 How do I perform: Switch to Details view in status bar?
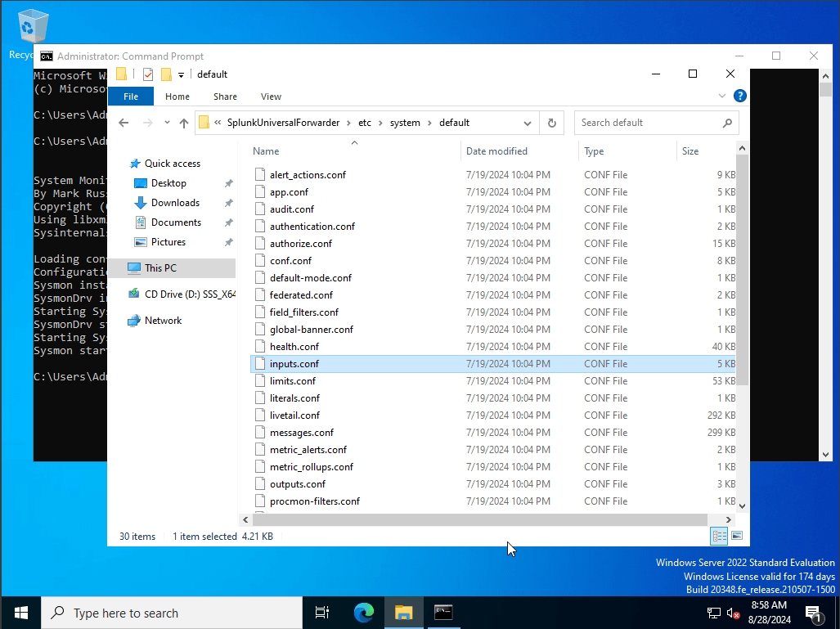pos(719,536)
